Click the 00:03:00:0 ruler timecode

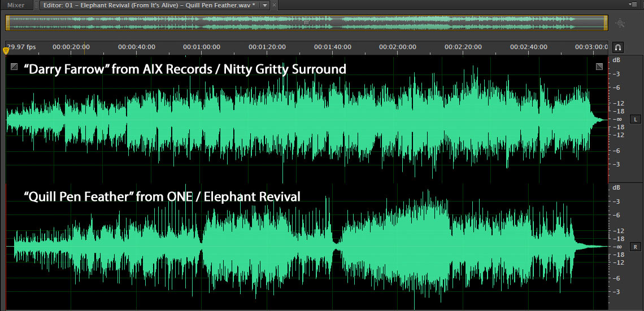pyautogui.click(x=591, y=47)
